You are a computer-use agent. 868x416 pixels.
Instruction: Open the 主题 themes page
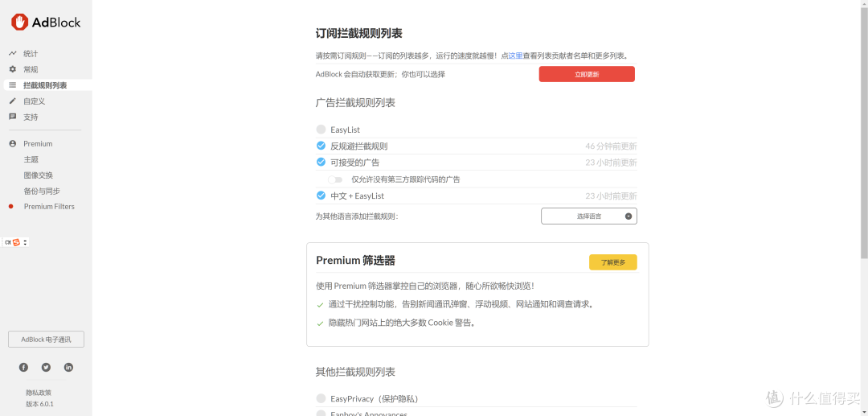click(31, 159)
